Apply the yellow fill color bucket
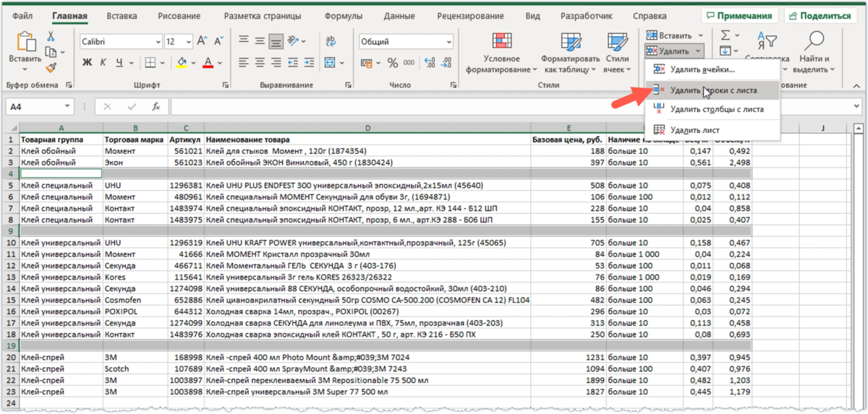868x414 pixels. (x=182, y=62)
